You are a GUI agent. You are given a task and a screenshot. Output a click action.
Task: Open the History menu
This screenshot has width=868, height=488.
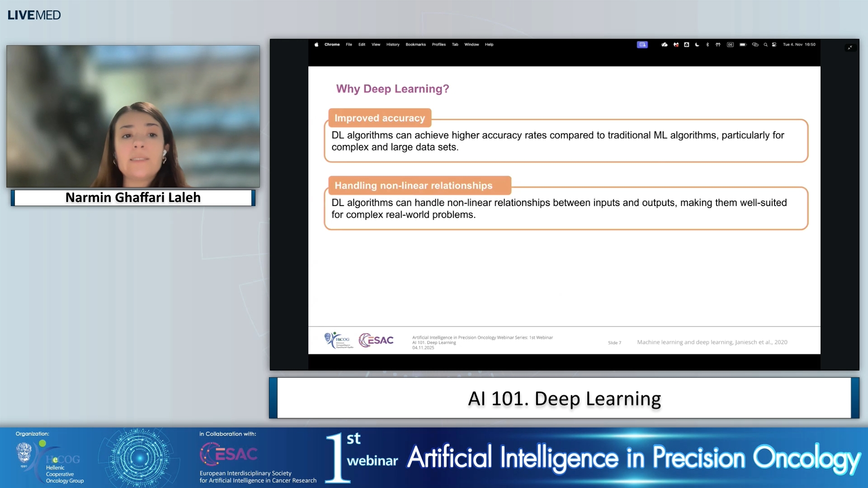click(x=392, y=44)
